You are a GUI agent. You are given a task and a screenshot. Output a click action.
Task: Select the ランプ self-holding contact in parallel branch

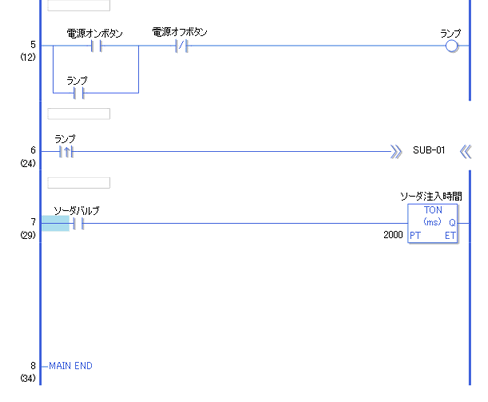tap(79, 93)
